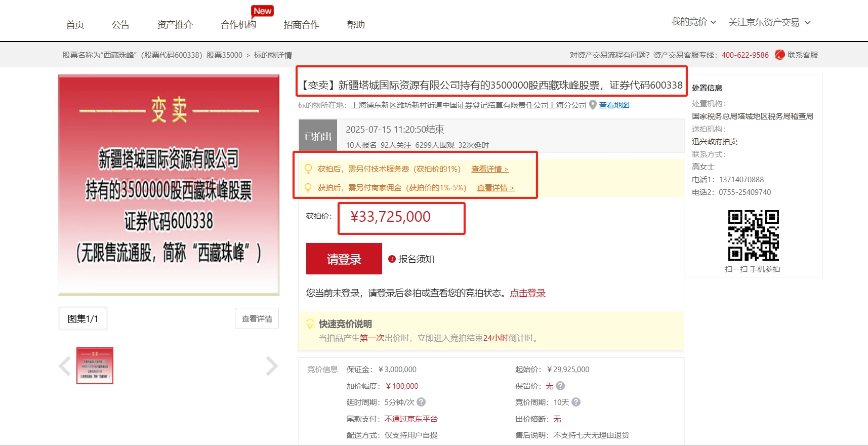
Task: Click the red alert icon beside 报名须知
Action: point(392,259)
